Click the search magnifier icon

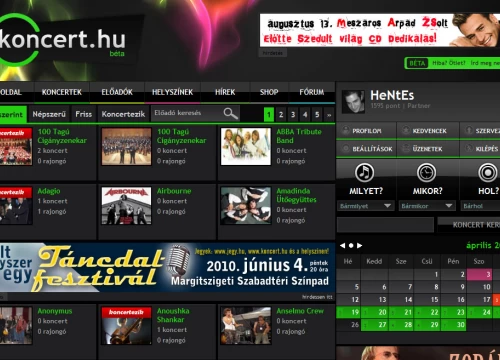coord(231,114)
